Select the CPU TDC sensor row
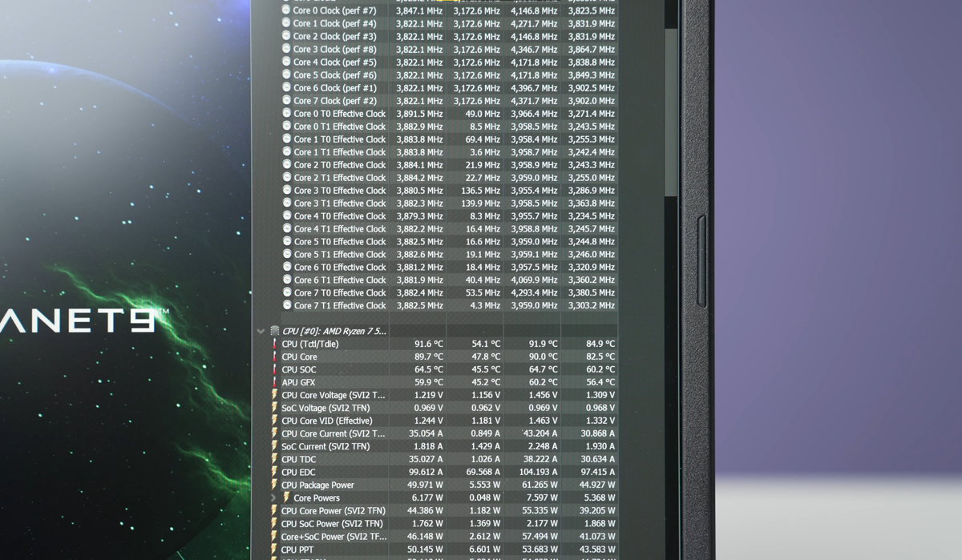The height and width of the screenshot is (560, 962). coord(445,459)
